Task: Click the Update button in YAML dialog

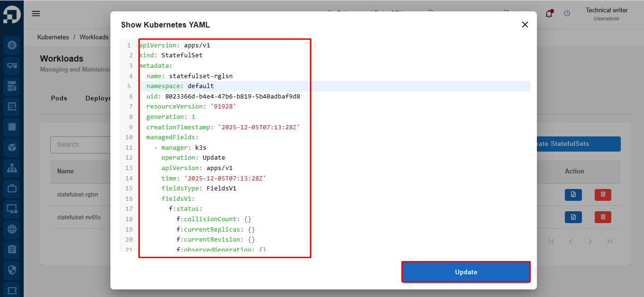Action: (466, 272)
